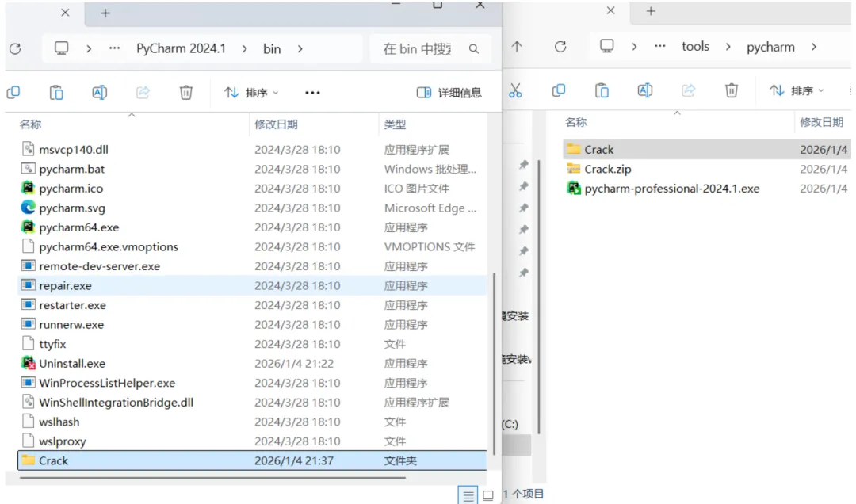Open the breadcrumb ellipsis in the pycharm window
The height and width of the screenshot is (504, 856).
660,47
